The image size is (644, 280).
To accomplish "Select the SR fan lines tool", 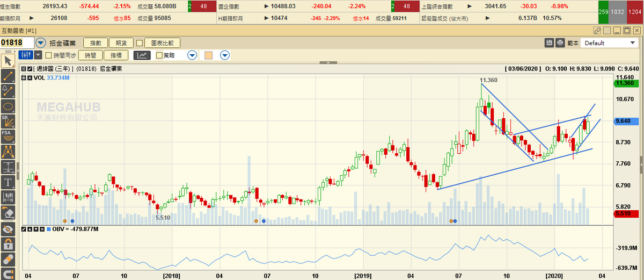I will click(8, 120).
